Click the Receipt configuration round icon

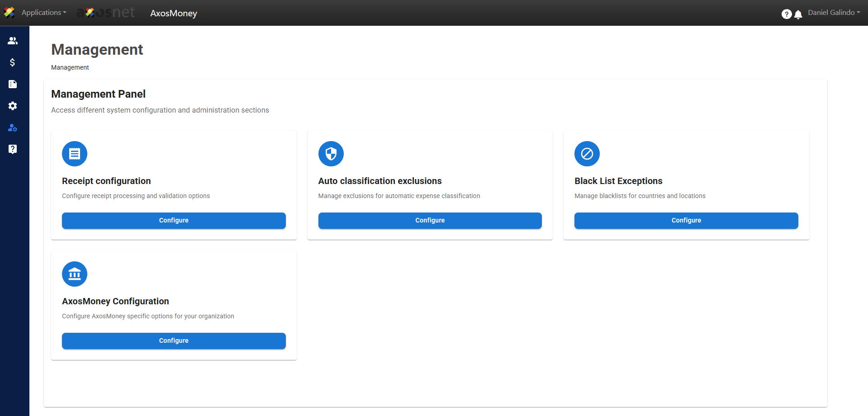point(75,154)
